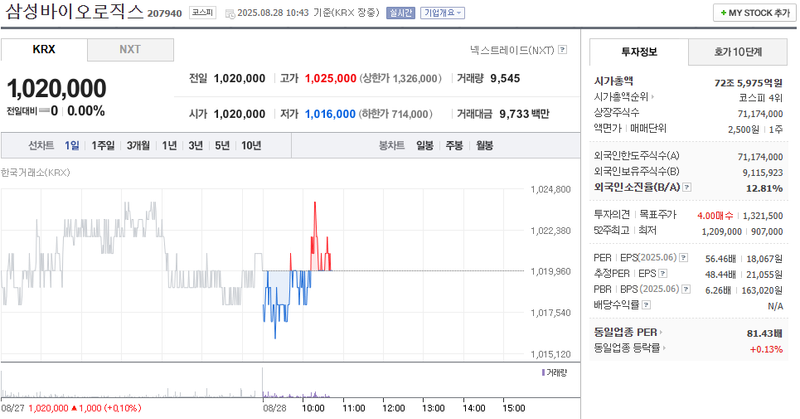Click the stock name 삼성바이오로직스
800x419 pixels.
[74, 11]
